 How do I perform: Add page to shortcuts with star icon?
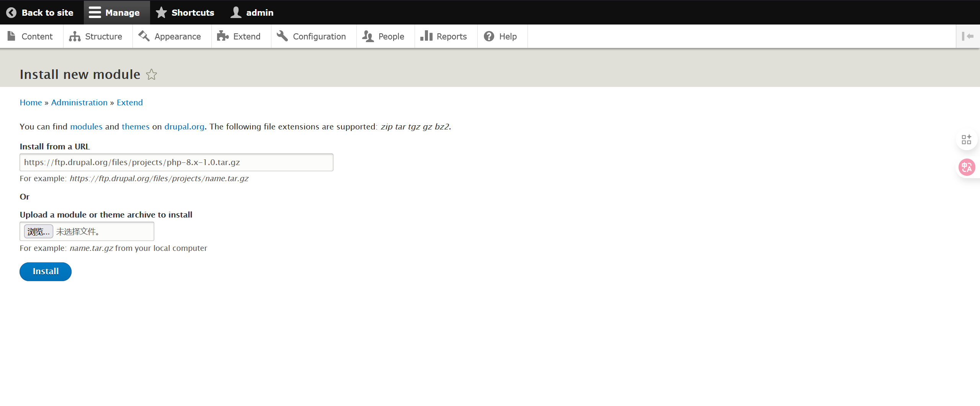[152, 74]
